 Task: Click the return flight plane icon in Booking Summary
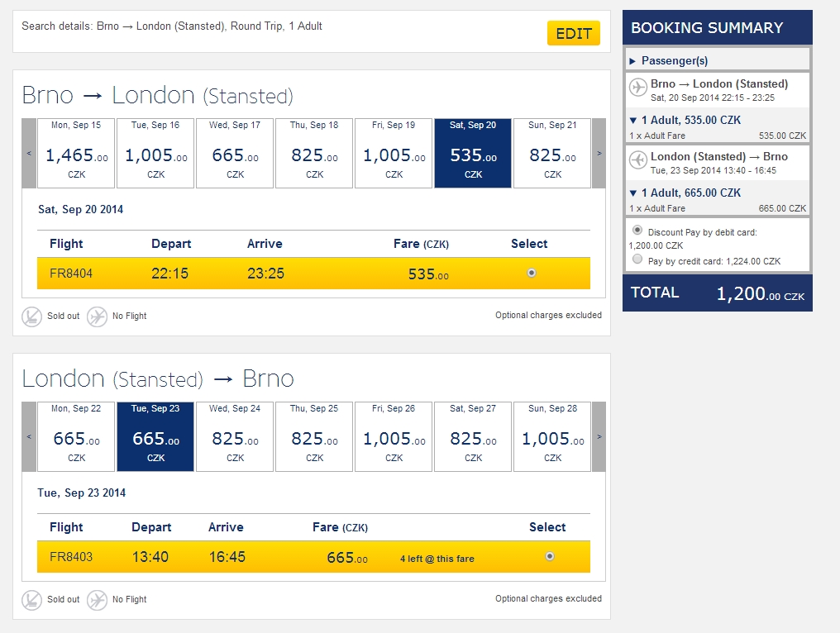(637, 160)
